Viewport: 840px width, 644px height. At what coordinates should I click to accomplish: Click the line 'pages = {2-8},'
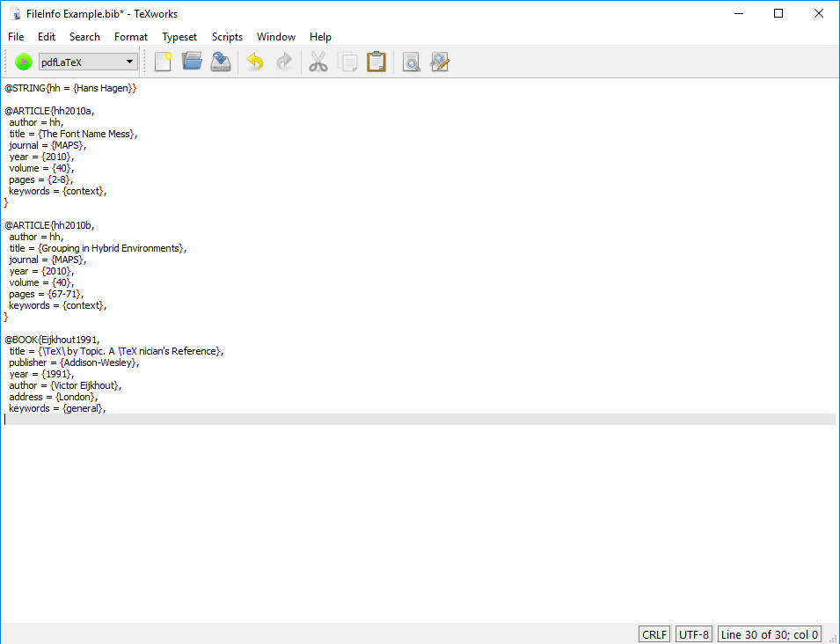40,179
